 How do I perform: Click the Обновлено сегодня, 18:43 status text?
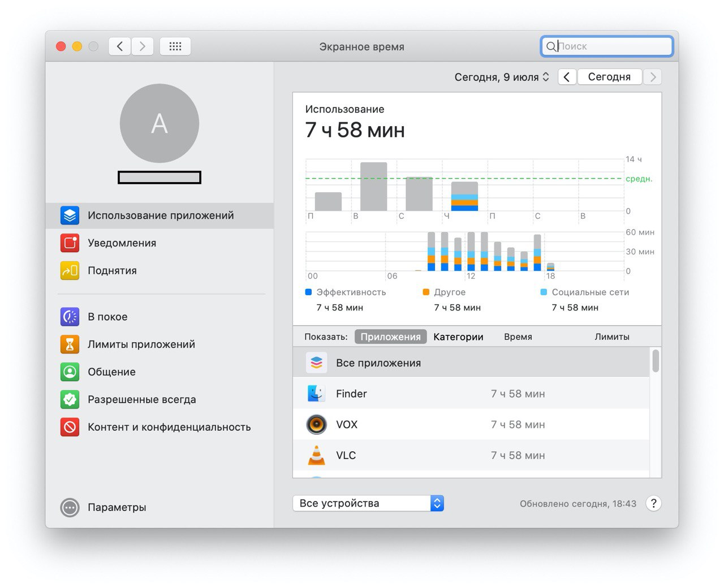578,504
